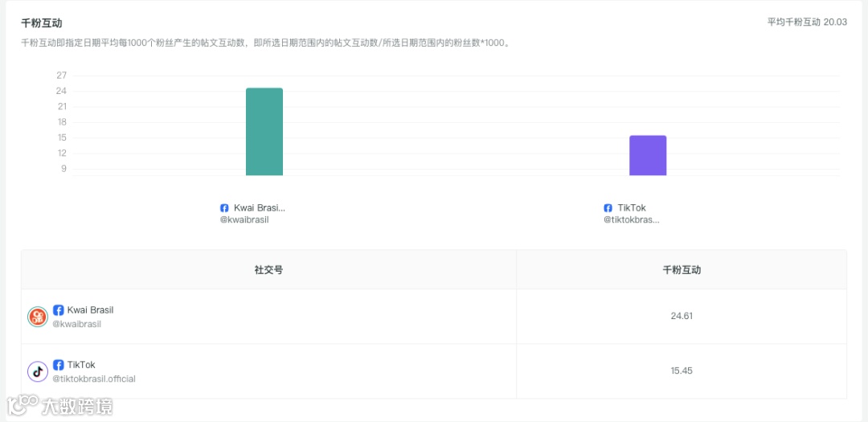Open Kwai Brasil account name in table
This screenshot has height=422, width=868.
click(90, 310)
